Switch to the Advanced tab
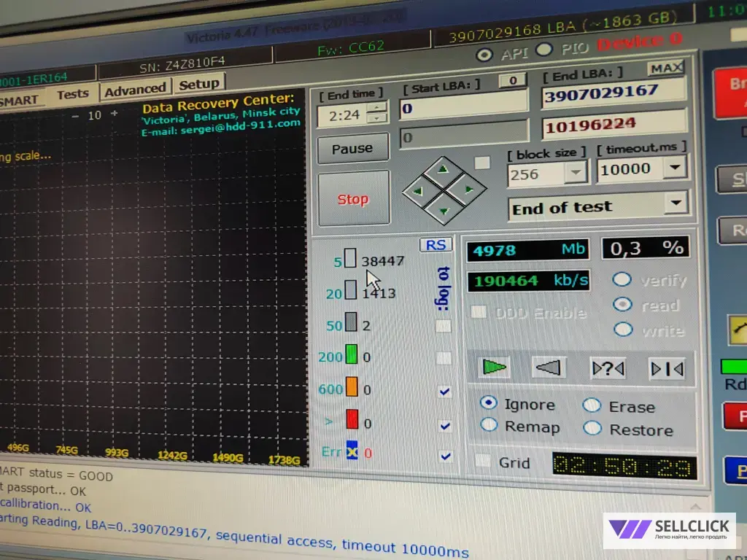This screenshot has height=560, width=747. (x=135, y=90)
